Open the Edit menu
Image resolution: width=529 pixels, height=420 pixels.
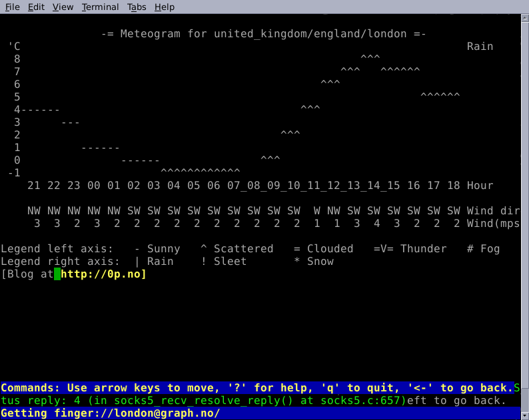36,7
